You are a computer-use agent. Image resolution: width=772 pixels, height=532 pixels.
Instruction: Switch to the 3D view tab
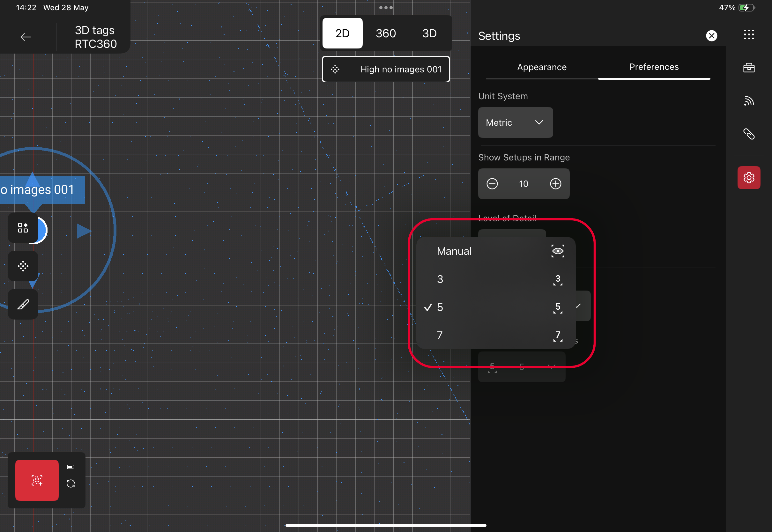click(429, 33)
